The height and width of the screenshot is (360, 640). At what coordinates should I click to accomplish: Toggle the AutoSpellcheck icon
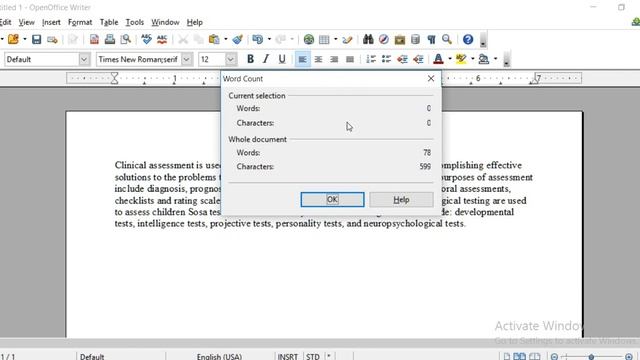[162, 39]
